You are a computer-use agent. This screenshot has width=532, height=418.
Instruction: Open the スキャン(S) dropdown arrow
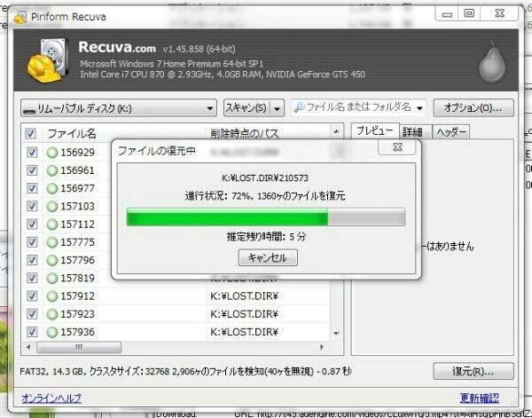point(278,108)
